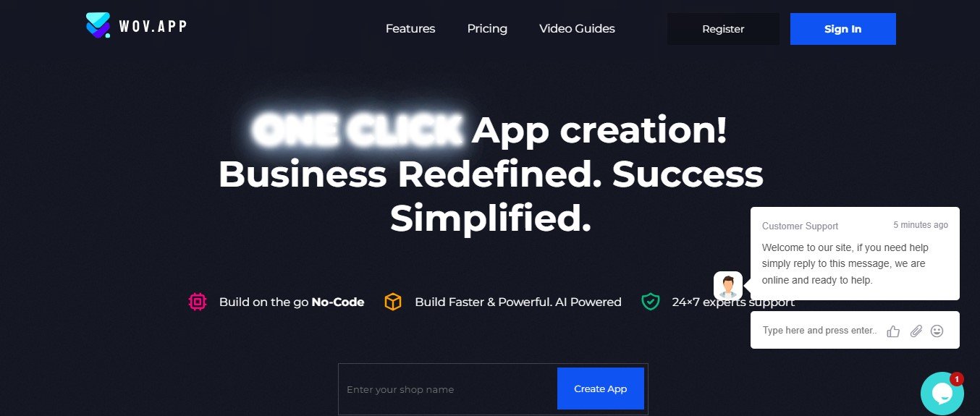Click the Customer Support welcome message
Image resolution: width=980 pixels, height=416 pixels.
pyautogui.click(x=845, y=264)
